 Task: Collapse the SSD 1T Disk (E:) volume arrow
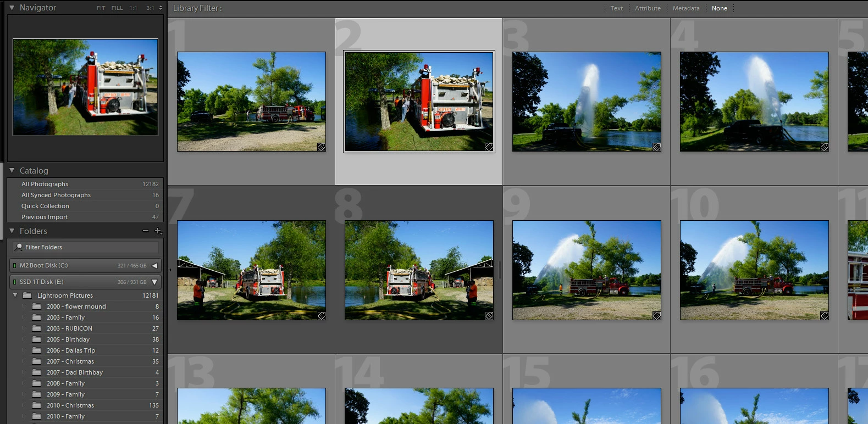(x=154, y=282)
